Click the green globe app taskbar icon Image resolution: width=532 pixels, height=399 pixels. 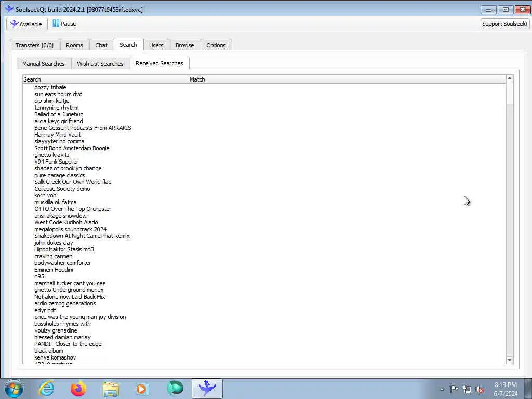(175, 389)
